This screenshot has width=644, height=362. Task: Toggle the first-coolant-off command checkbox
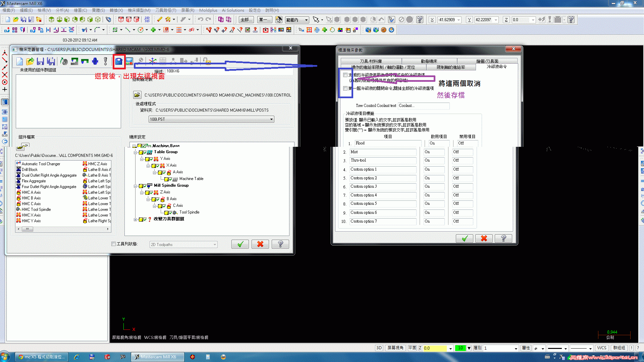[345, 88]
